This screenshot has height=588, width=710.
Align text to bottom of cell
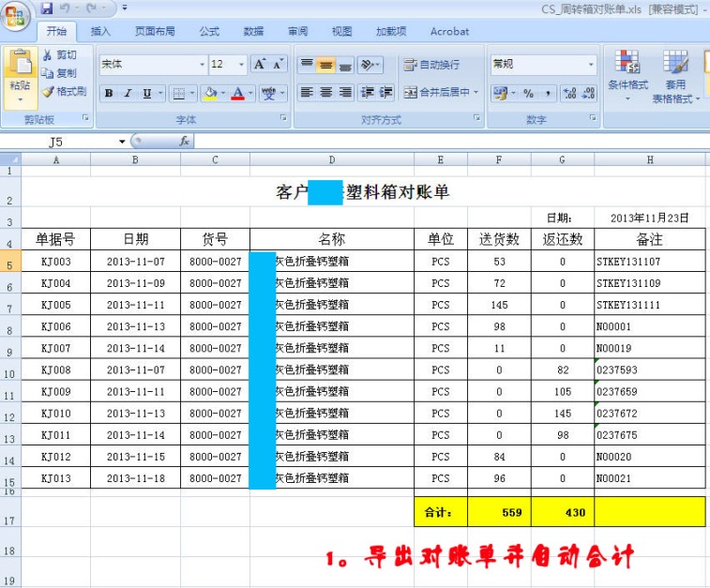pos(345,65)
